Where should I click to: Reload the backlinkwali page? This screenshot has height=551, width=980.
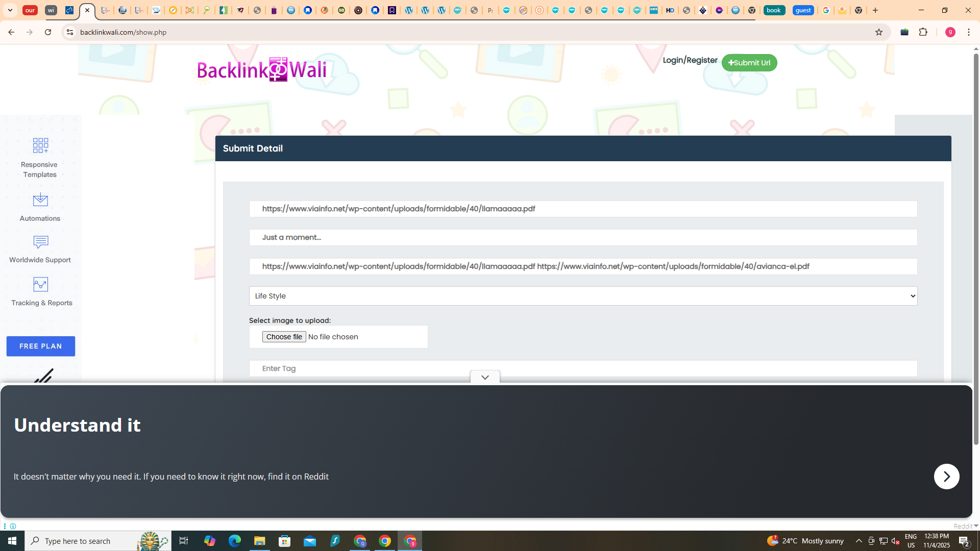[x=48, y=32]
